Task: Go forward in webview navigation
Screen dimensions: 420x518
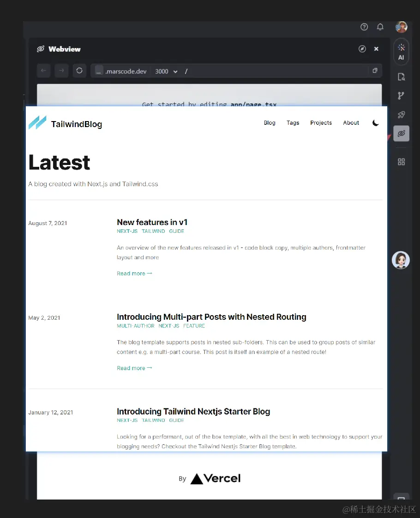Action: [x=61, y=71]
